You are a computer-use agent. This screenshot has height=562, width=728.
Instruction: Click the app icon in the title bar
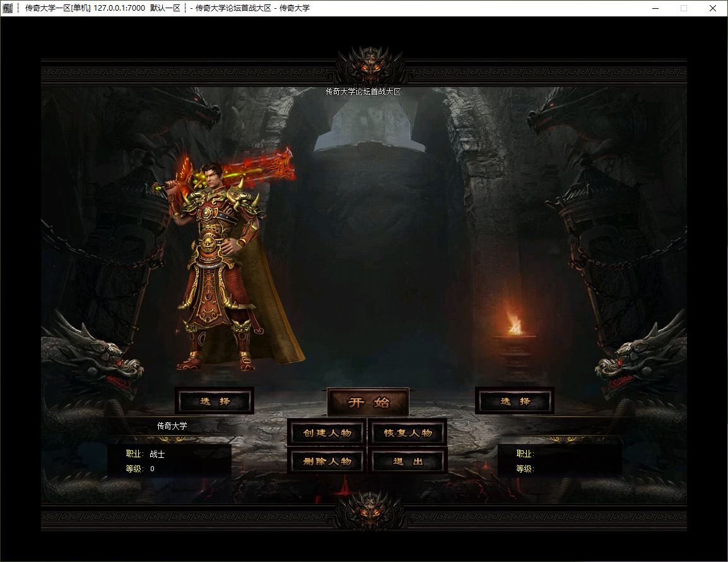[x=8, y=8]
